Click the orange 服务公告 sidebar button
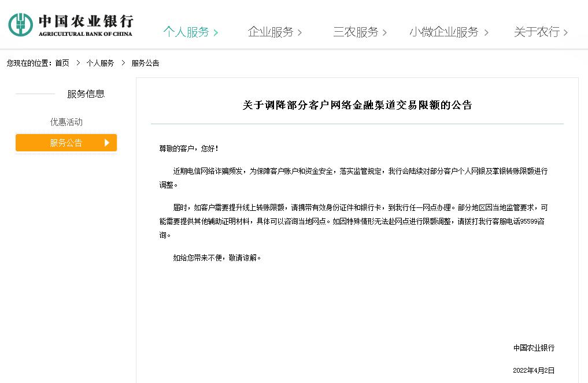This screenshot has width=588, height=383. (66, 143)
